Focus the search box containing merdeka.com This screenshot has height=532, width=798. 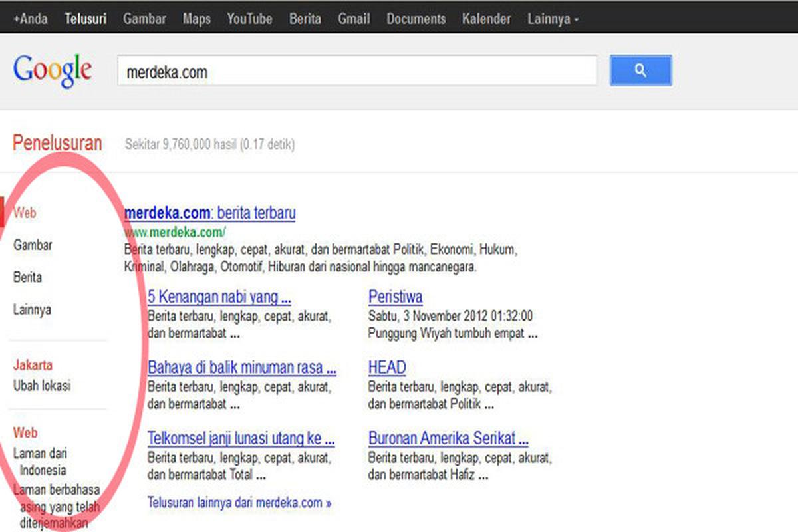(357, 71)
